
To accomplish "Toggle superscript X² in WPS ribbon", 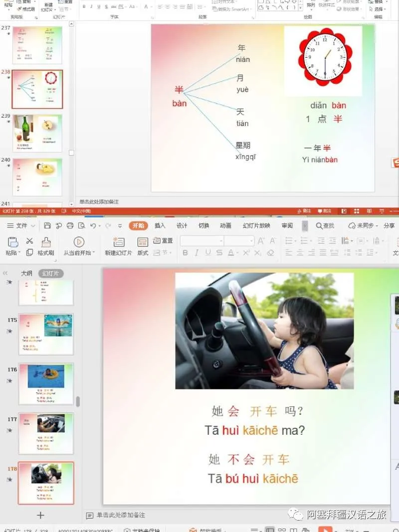I will [246, 253].
